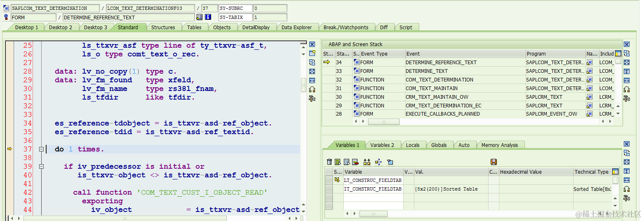This screenshot has width=644, height=221.
Task: Full screen icon beside Variables panel
Action: [627, 162]
